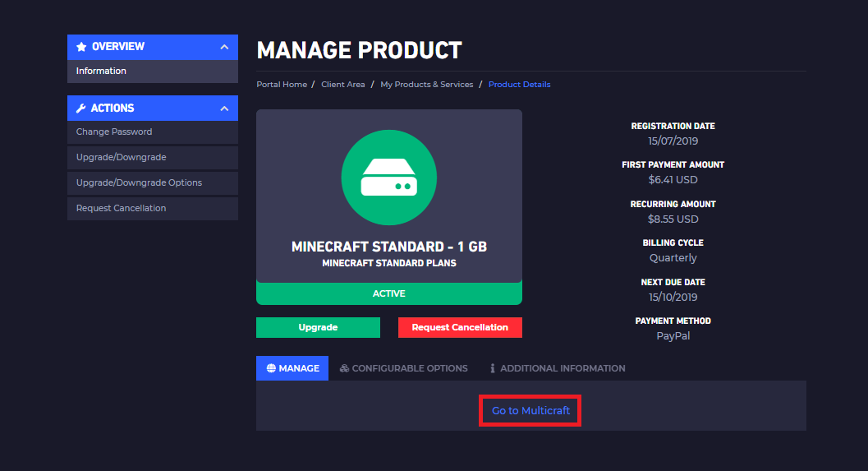Screen dimensions: 868x471
Task: Open My Products & Services breadcrumb
Action: (x=427, y=84)
